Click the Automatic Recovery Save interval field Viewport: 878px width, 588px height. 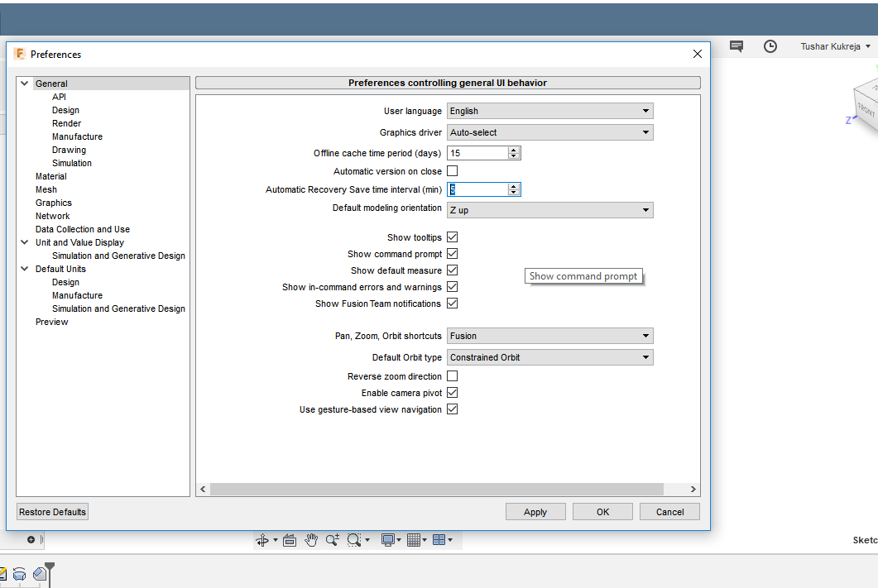point(477,189)
